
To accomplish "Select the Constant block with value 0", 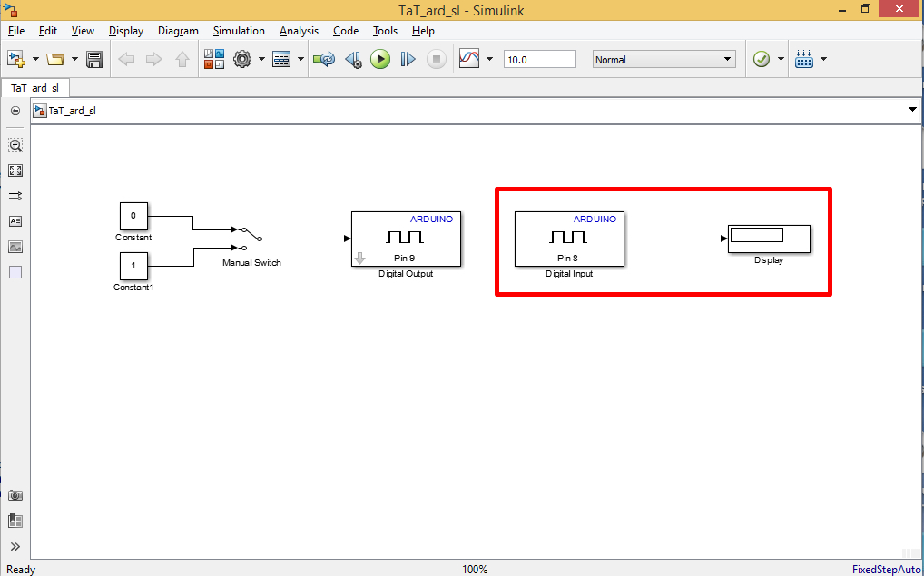I will pyautogui.click(x=133, y=216).
